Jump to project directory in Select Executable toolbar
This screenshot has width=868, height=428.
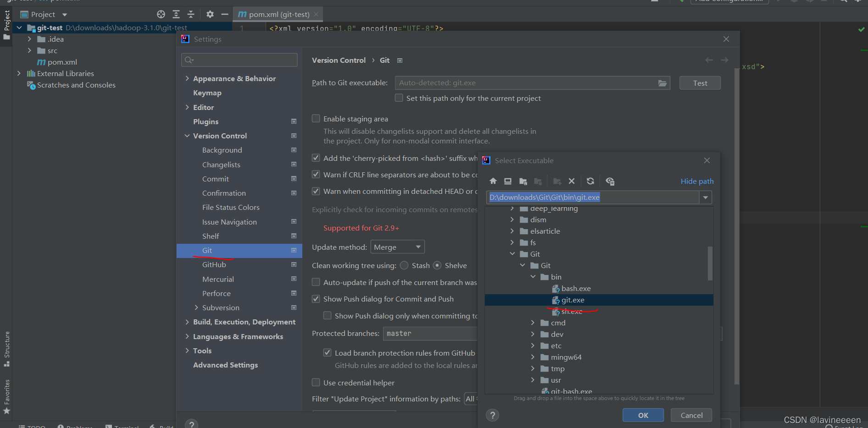click(523, 181)
